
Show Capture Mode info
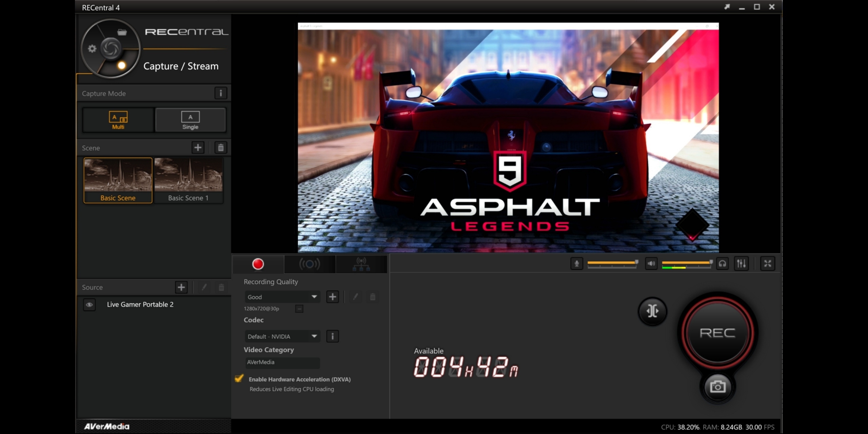221,93
